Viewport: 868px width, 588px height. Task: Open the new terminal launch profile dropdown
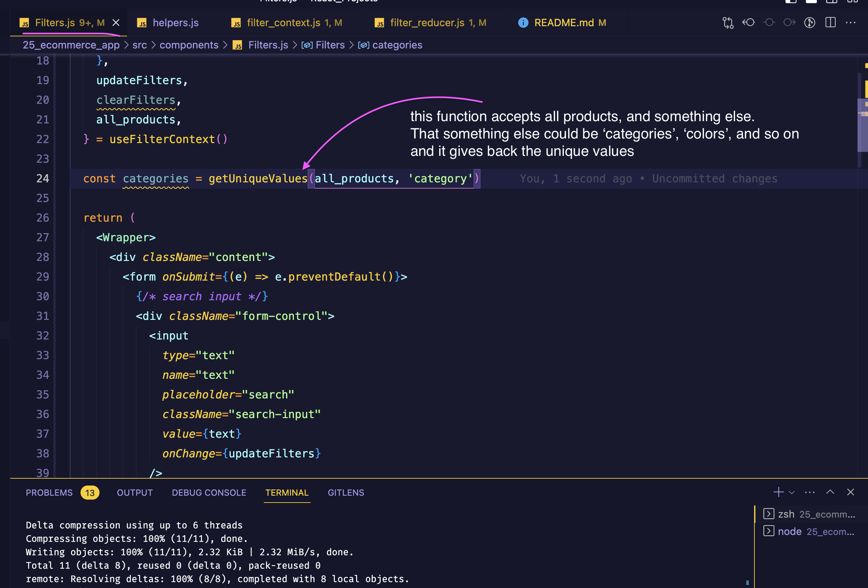(791, 492)
